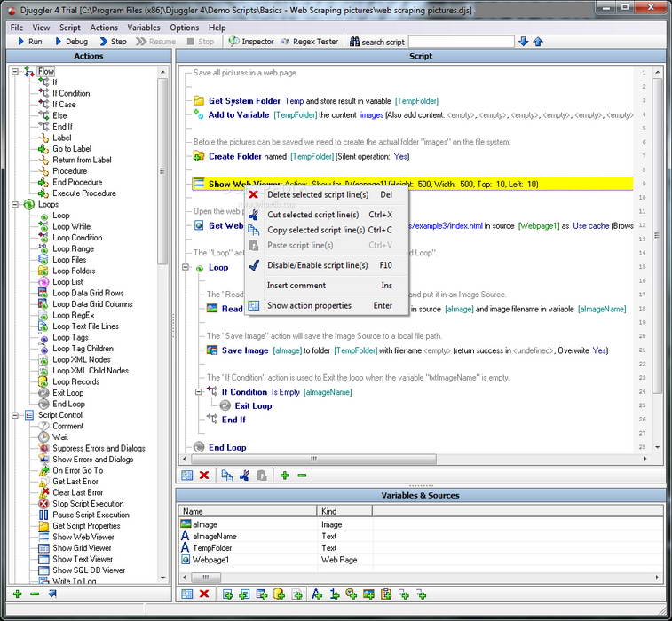Run the script with Run button
The width and height of the screenshot is (672, 621).
point(29,42)
